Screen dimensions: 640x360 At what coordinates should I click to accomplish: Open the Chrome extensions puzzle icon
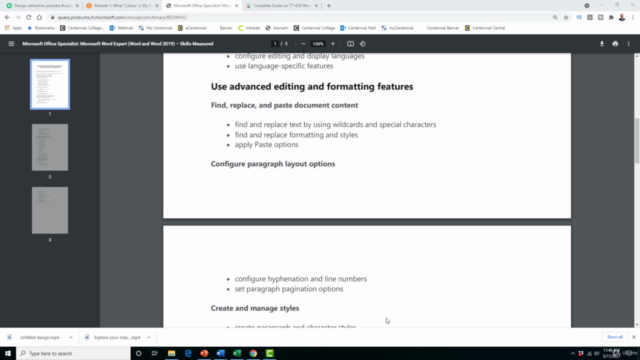[x=611, y=17]
